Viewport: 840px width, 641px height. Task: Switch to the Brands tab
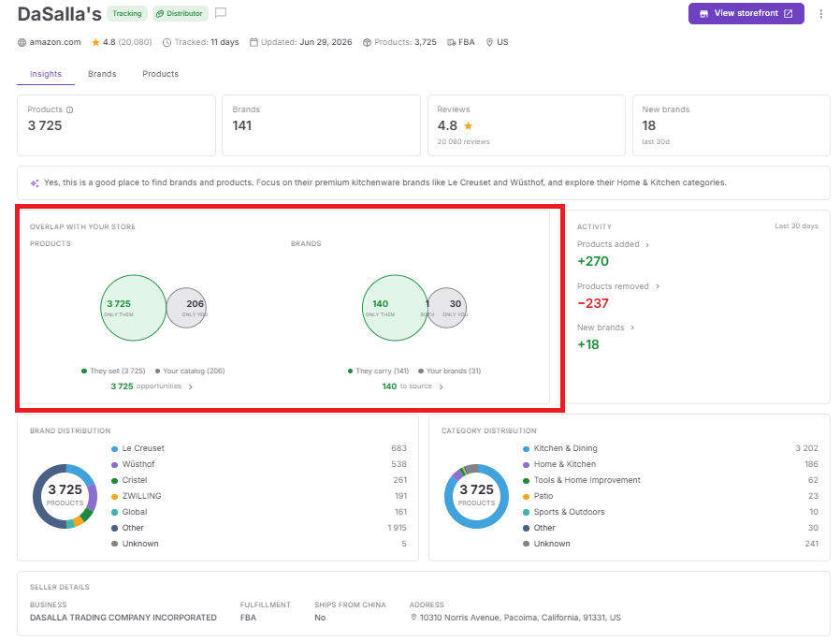coord(102,74)
